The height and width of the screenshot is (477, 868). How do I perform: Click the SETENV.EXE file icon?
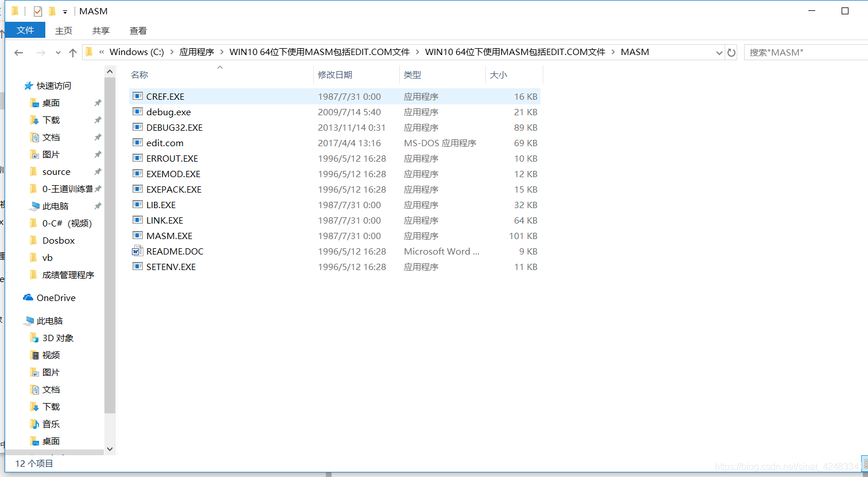(x=138, y=267)
